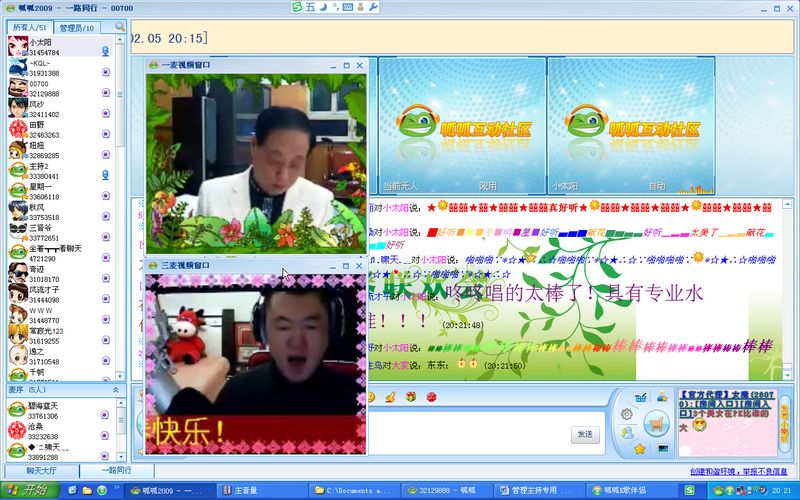This screenshot has width=800, height=500.
Task: Open the wrench tool in input method bar
Action: click(x=373, y=7)
